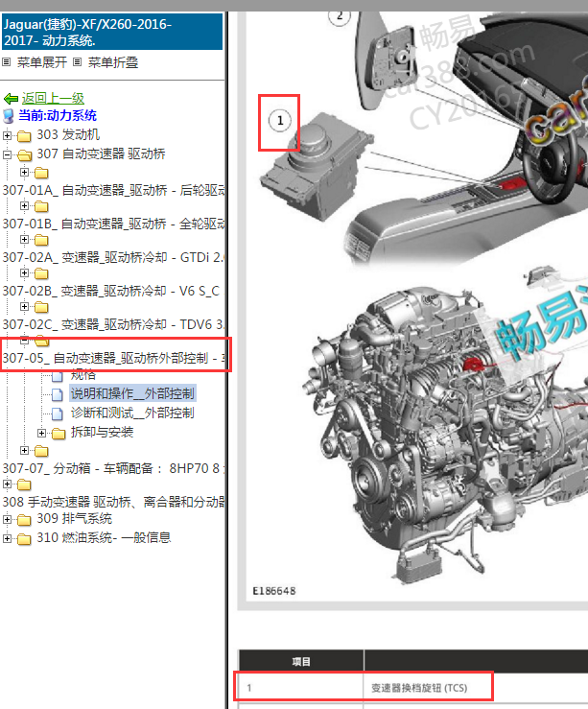Viewport: 588px width, 709px height.
Task: Expand the 307-01B 全轮驱动 node
Action: tap(24, 205)
